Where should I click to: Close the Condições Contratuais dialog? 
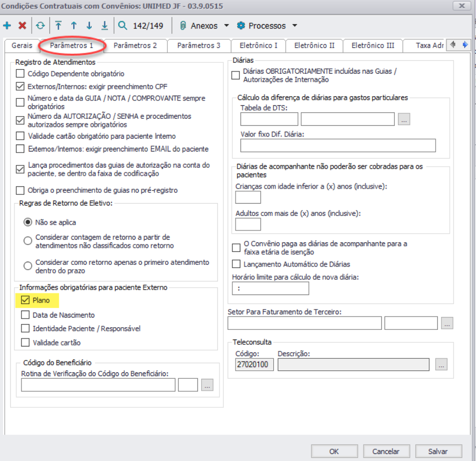461,6
